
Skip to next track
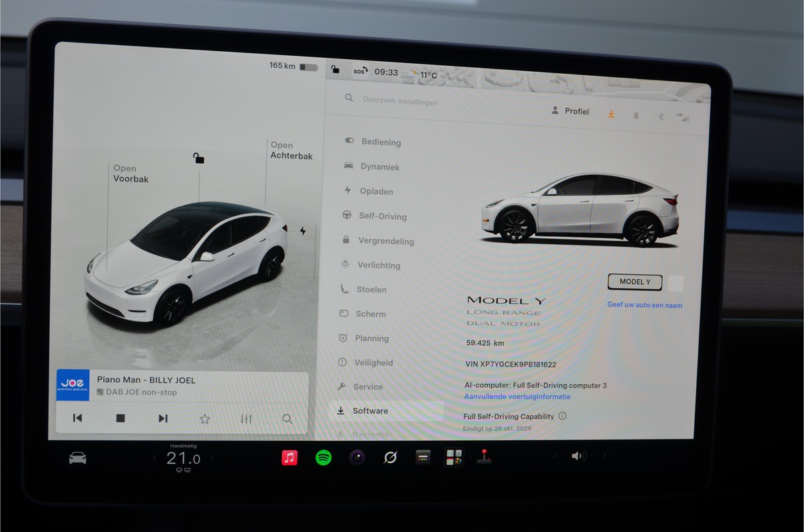point(163,418)
